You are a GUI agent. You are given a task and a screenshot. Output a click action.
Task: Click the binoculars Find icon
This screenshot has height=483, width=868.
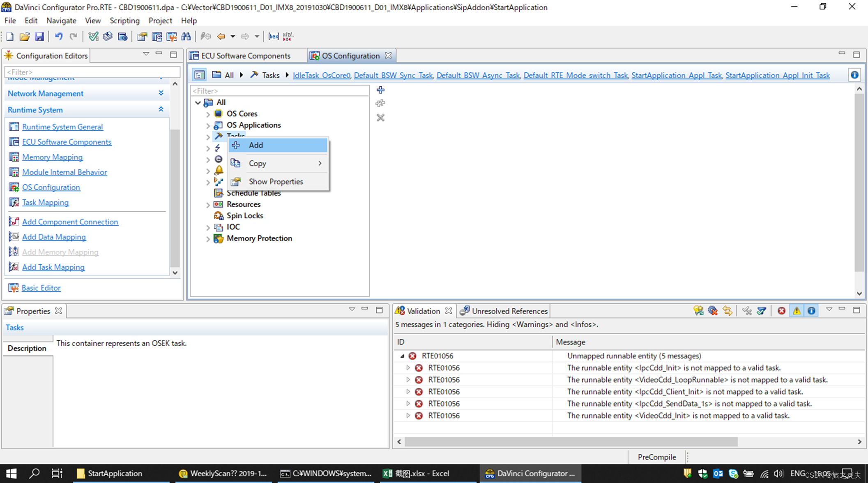coord(186,36)
